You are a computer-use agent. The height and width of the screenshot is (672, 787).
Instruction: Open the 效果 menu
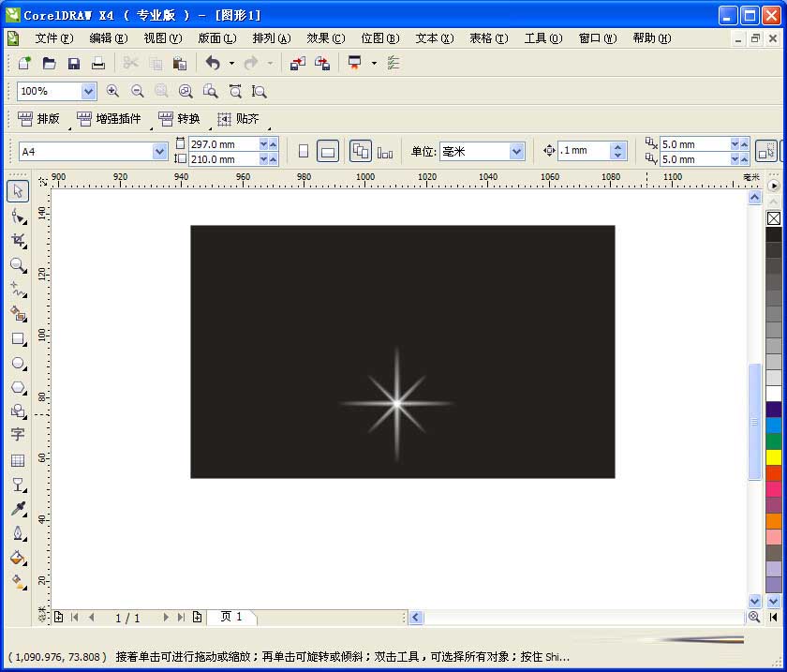(325, 38)
